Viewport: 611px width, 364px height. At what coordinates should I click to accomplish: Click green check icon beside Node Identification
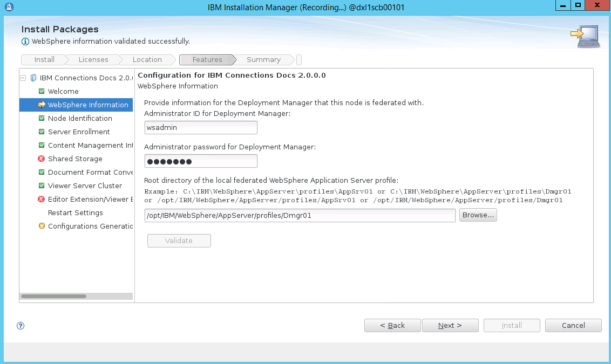(x=42, y=118)
